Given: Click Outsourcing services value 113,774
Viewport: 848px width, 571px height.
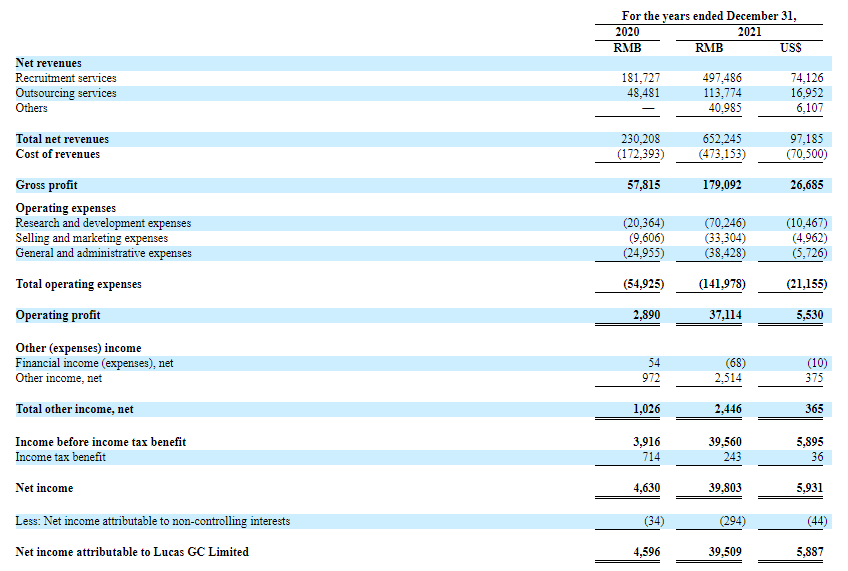Looking at the screenshot, I should click(x=722, y=94).
